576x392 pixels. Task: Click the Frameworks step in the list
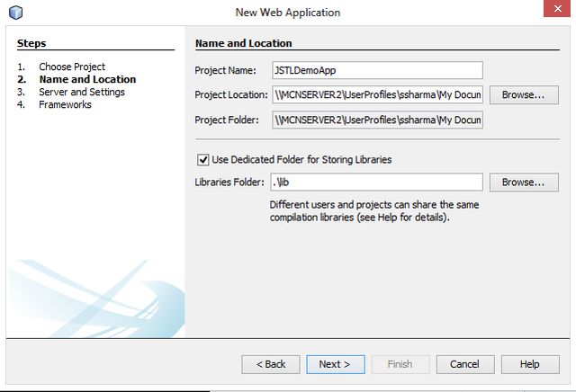(x=65, y=104)
